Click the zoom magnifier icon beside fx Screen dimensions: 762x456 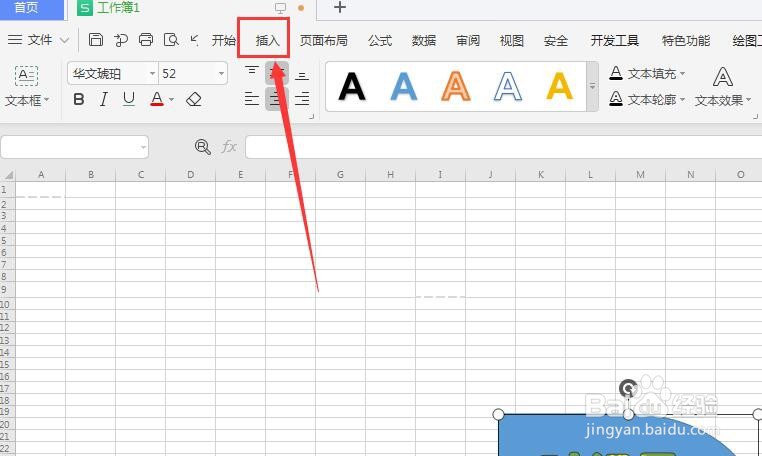pos(203,147)
